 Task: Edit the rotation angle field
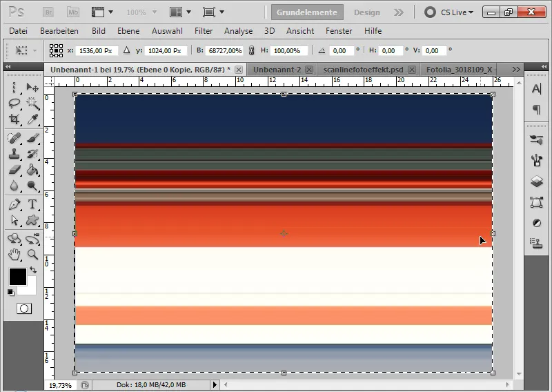pos(341,50)
